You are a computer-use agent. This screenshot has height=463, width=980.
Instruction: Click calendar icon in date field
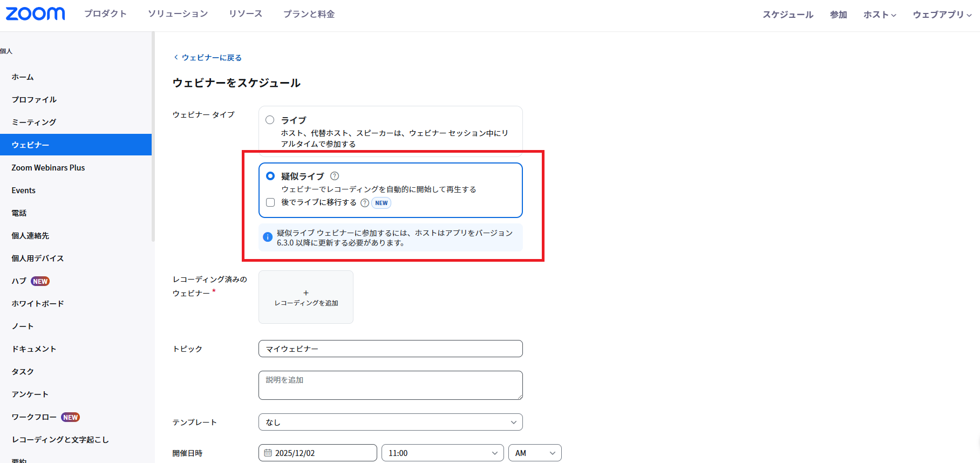(x=268, y=453)
